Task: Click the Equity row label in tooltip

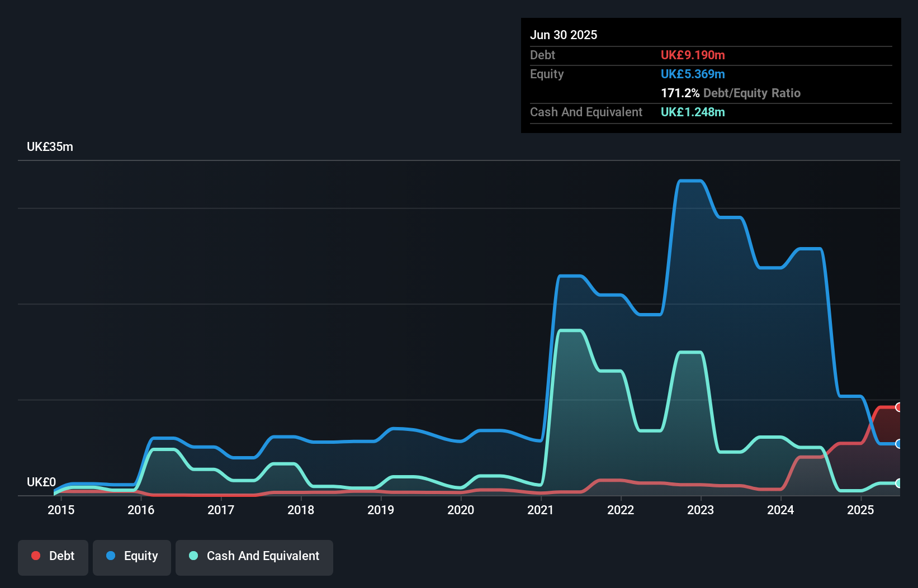Action: 547,74
